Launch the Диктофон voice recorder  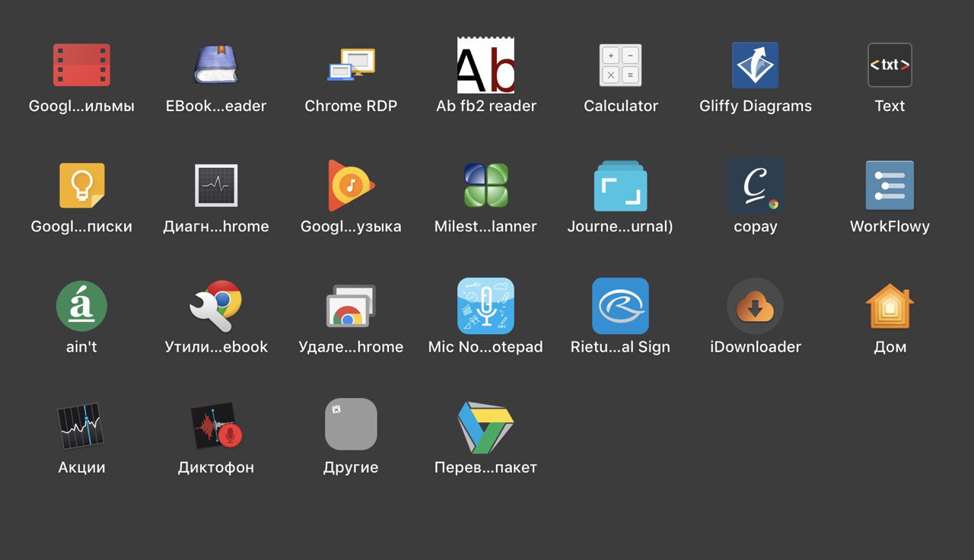(x=216, y=426)
